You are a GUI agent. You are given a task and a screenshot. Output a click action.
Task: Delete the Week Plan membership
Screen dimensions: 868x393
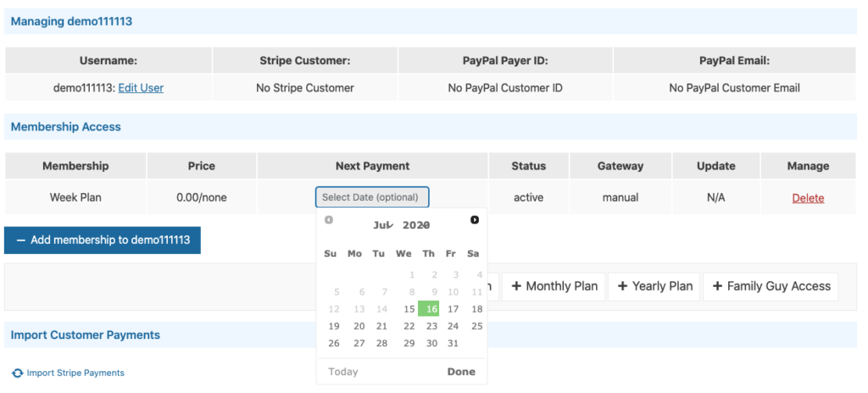click(808, 198)
